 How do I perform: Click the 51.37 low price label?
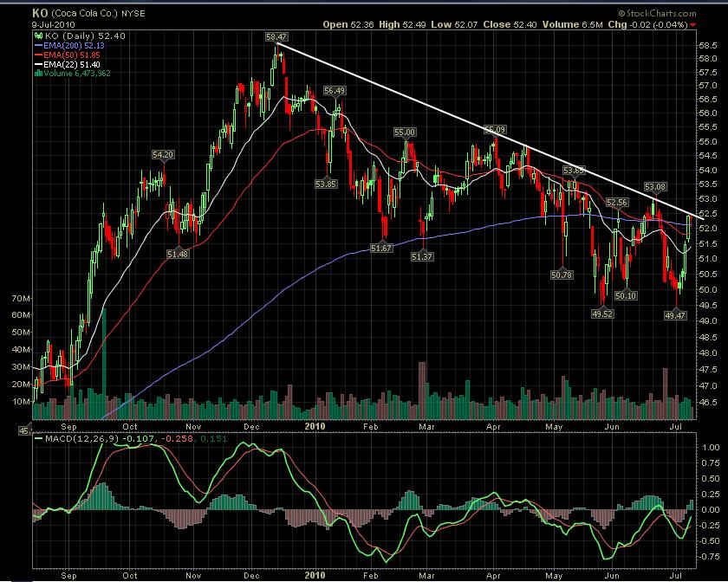[x=422, y=256]
